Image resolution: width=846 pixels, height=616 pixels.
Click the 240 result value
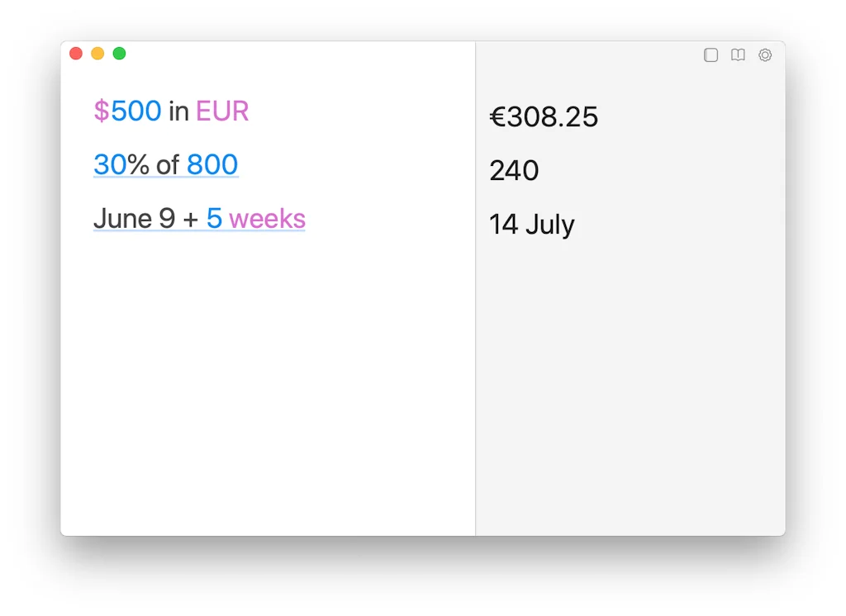tap(514, 171)
